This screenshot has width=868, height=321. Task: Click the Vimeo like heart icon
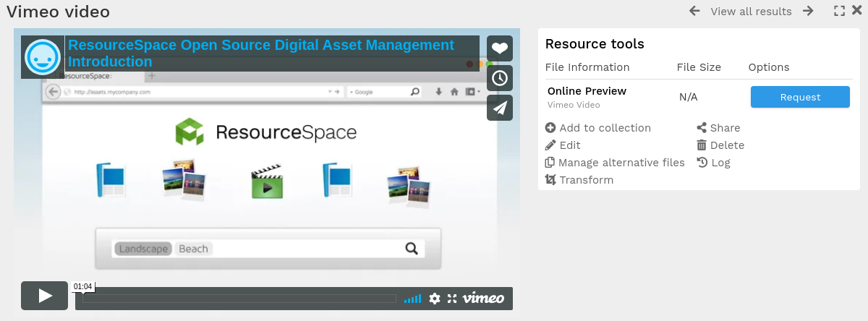tap(500, 48)
